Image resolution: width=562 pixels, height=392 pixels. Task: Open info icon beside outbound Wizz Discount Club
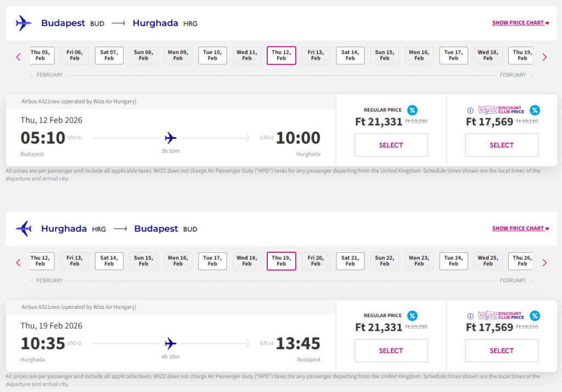click(x=470, y=110)
